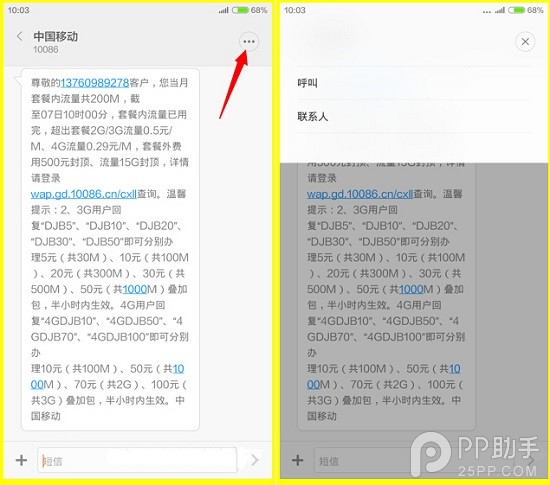Tap the signal strength icon in left status bar
Viewport: 550px width, 485px height.
223,11
